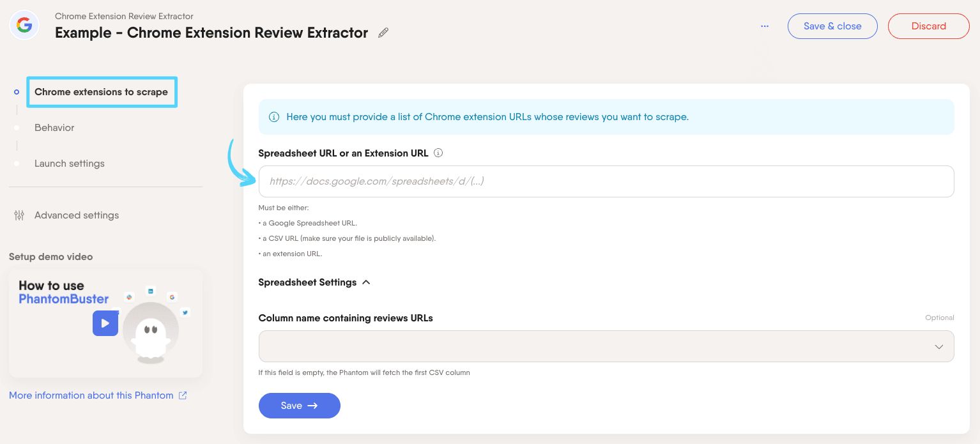
Task: Open the three-dots more options menu
Action: [765, 26]
